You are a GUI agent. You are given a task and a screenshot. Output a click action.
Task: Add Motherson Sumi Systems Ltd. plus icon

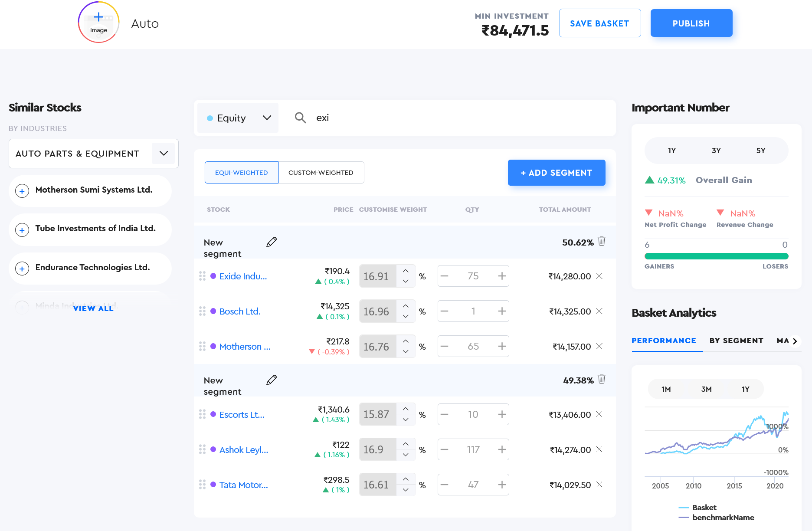pos(22,190)
